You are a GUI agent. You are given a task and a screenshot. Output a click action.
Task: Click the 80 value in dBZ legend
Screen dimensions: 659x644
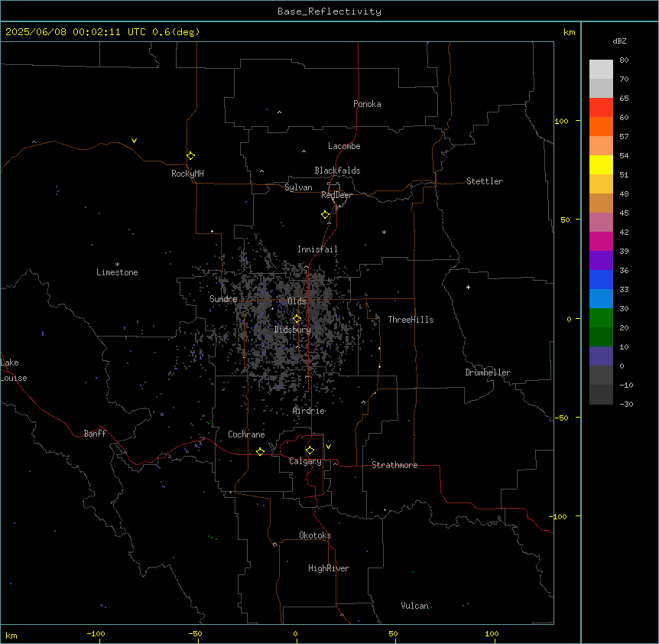coord(624,60)
